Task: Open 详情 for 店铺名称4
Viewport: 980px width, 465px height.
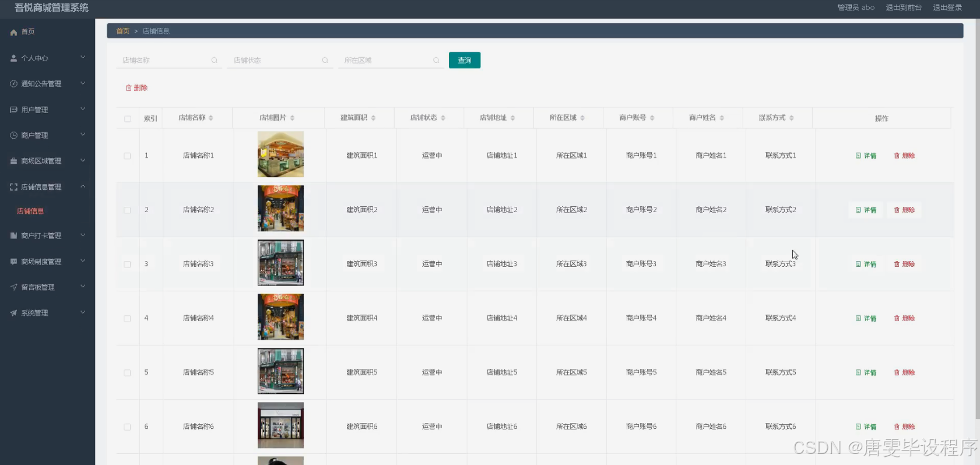Action: tap(866, 318)
